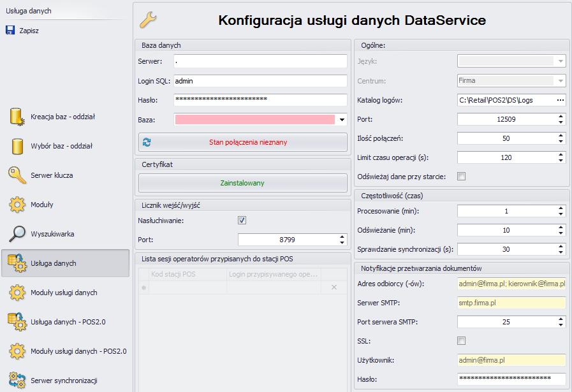Click the refresh arrows icon on connection status button

click(x=147, y=142)
